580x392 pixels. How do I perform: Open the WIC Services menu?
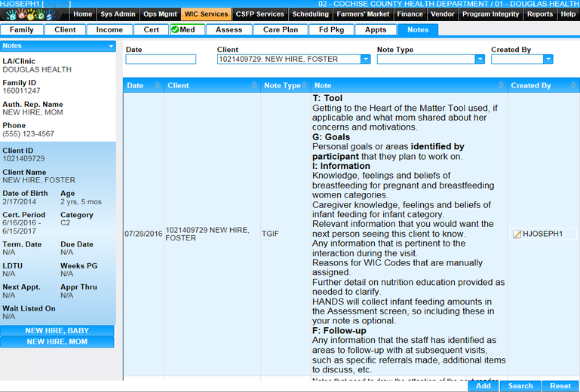click(206, 14)
